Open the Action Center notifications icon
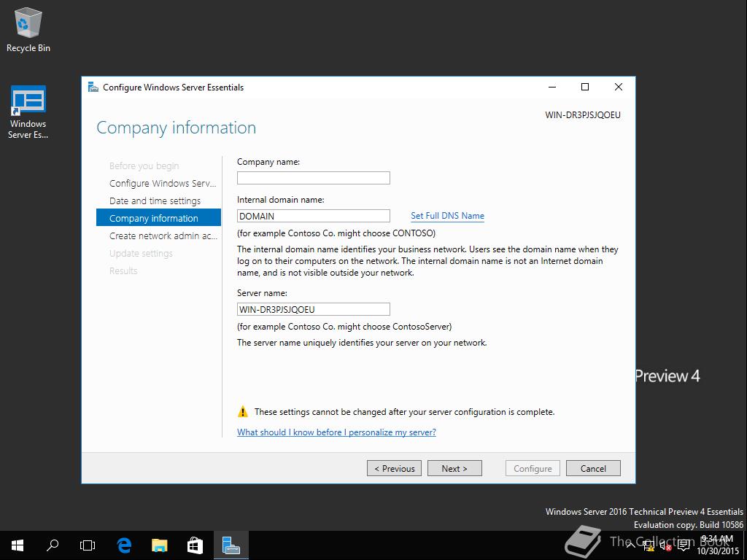 [x=684, y=545]
